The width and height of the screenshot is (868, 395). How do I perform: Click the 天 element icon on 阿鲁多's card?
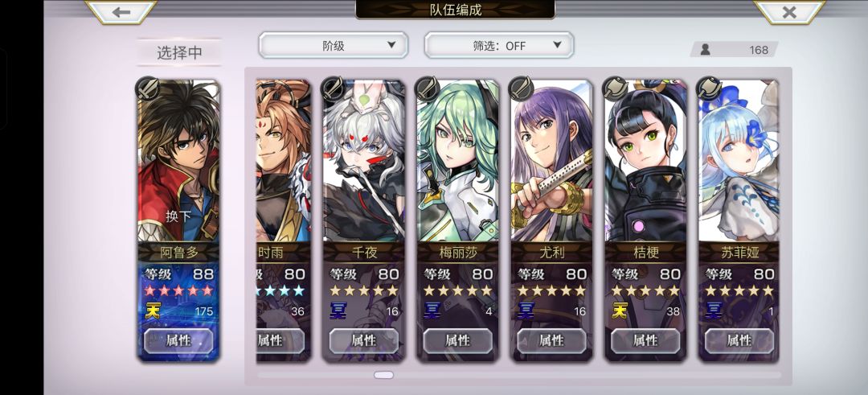coord(153,311)
